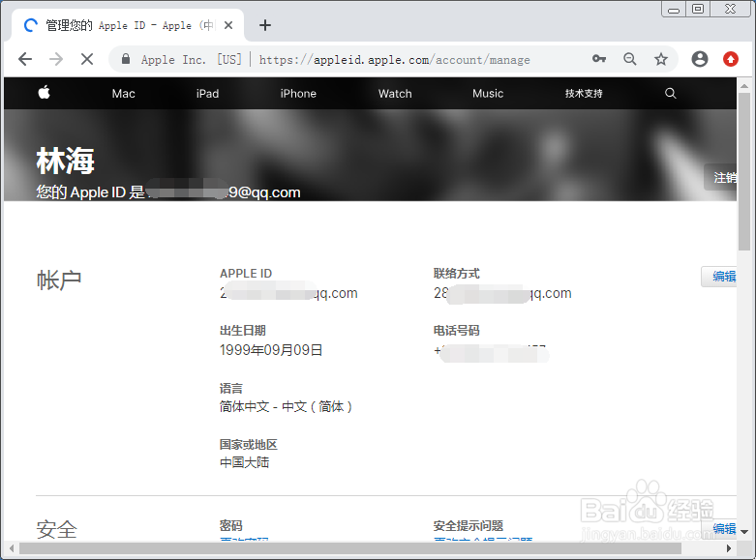Click the region value 中国大陆
This screenshot has width=756, height=560.
[245, 462]
